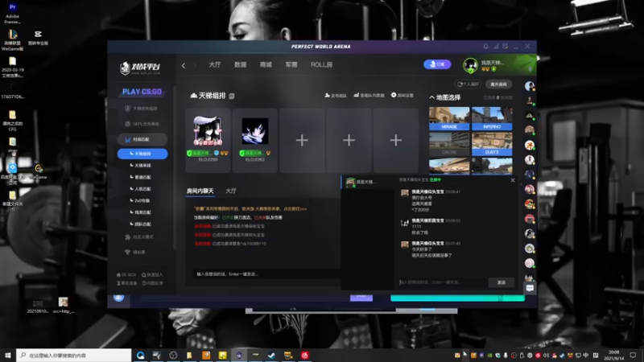The height and width of the screenshot is (362, 644).
Task: Switch to the 房间内聊天 chat tab
Action: 200,191
